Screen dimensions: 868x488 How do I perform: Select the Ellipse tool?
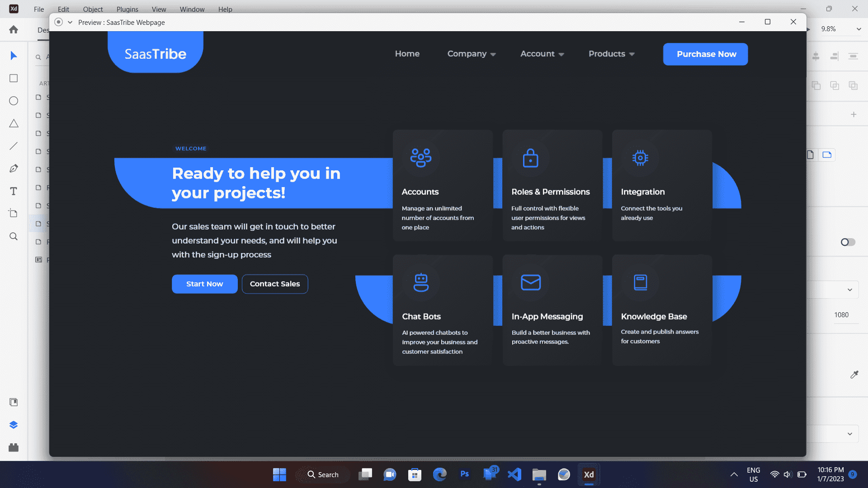coord(14,101)
